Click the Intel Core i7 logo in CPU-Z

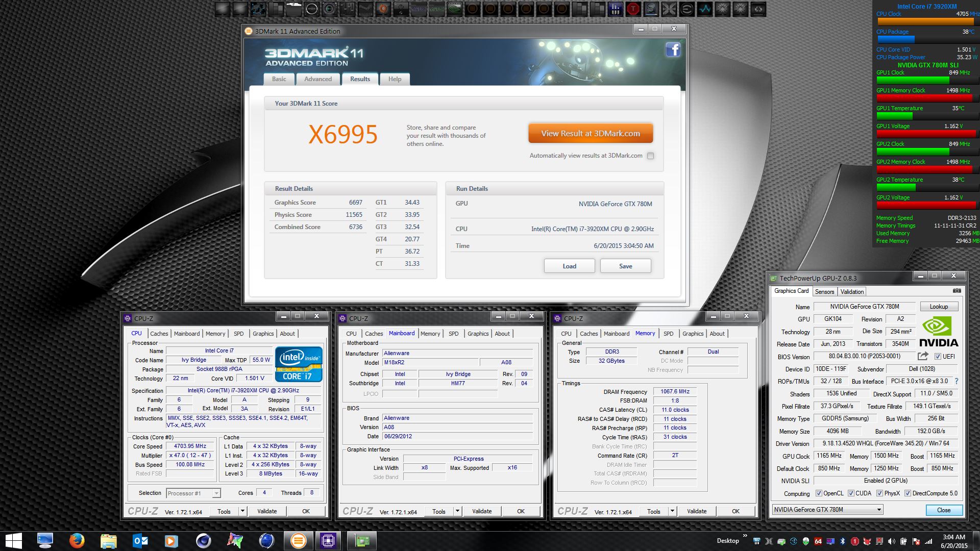click(299, 364)
